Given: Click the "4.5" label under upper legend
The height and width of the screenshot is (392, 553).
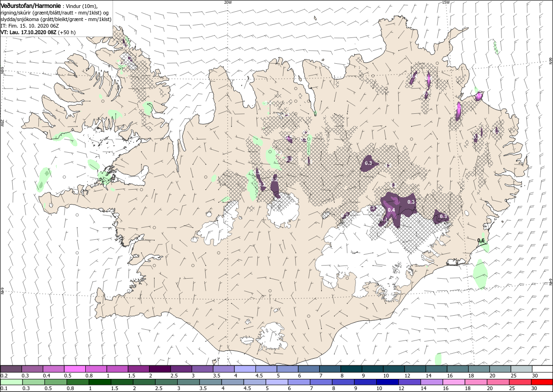Looking at the screenshot, I should tap(259, 376).
